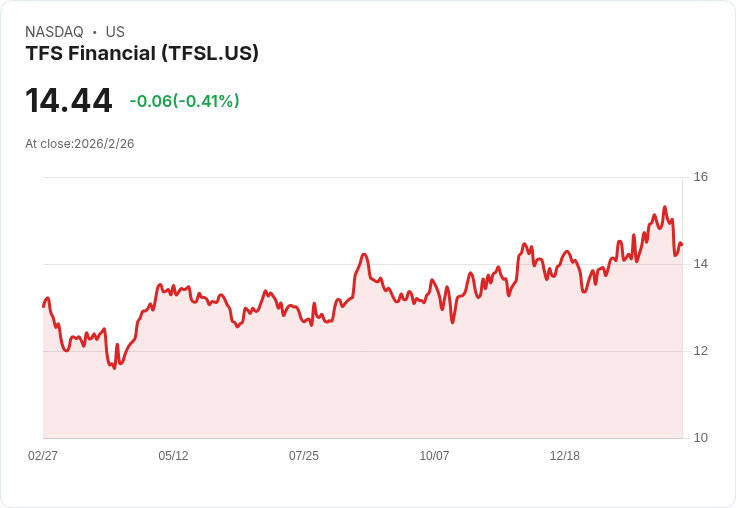Click the 02/27 date on x-axis

pos(43,456)
